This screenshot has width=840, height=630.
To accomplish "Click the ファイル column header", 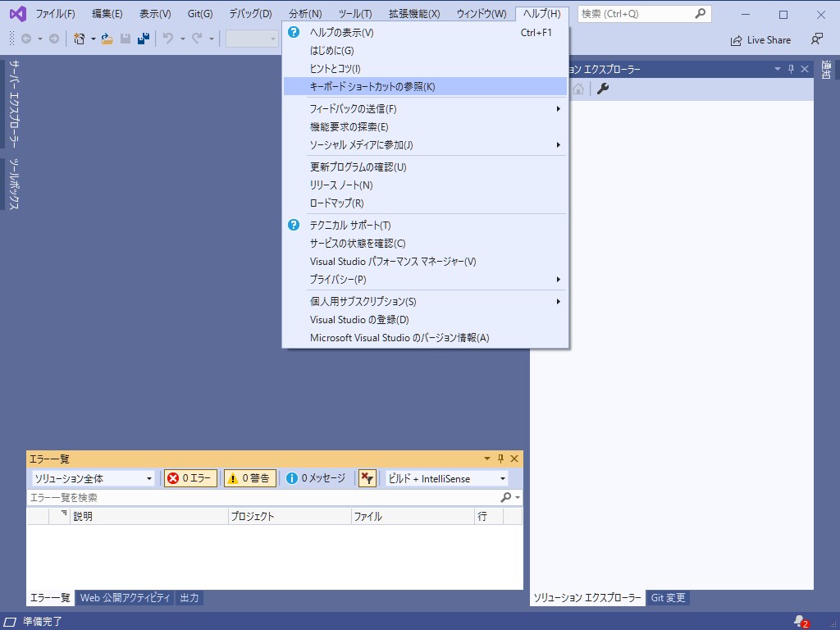I will [x=413, y=517].
